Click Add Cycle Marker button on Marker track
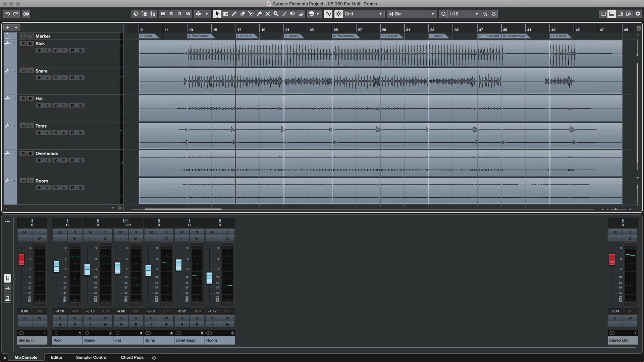The image size is (644, 362). (30, 36)
